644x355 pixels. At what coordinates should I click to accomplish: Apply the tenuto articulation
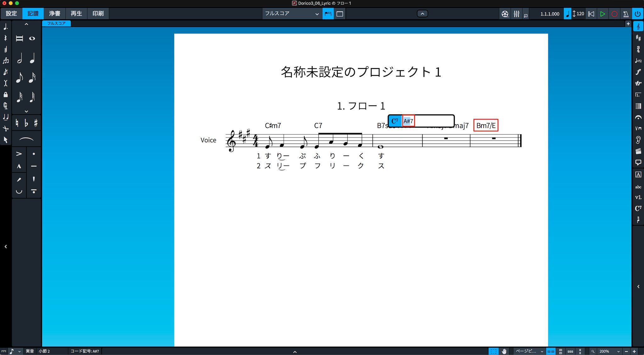pyautogui.click(x=34, y=166)
